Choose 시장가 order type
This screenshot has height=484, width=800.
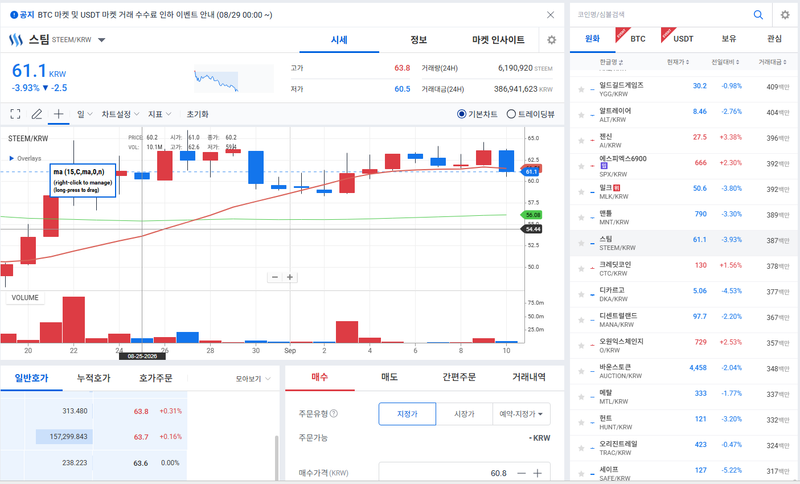[464, 414]
